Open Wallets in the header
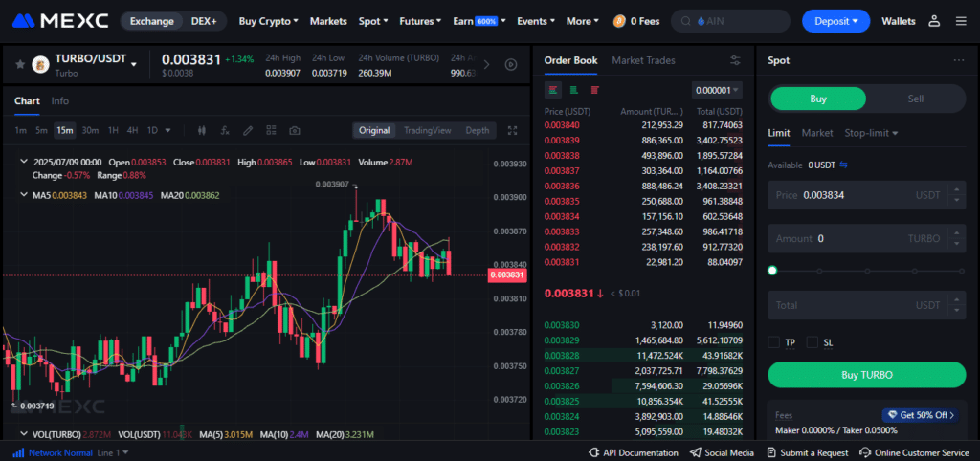 898,21
